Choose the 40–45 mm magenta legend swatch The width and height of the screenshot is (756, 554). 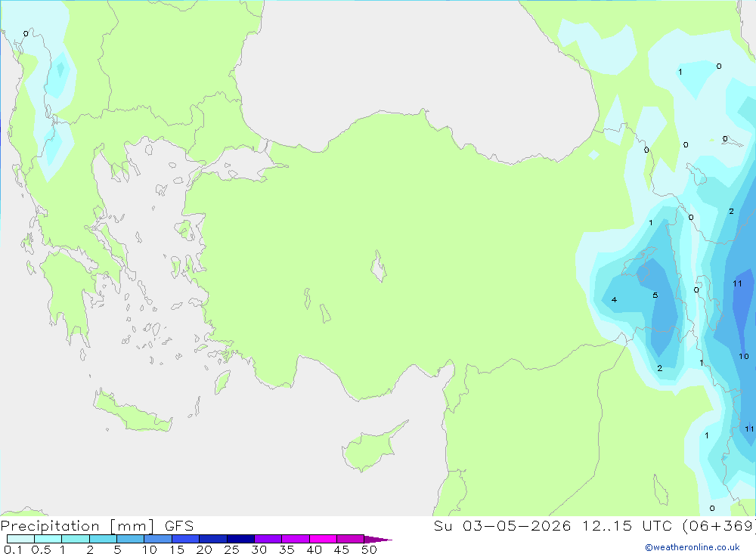[323, 539]
